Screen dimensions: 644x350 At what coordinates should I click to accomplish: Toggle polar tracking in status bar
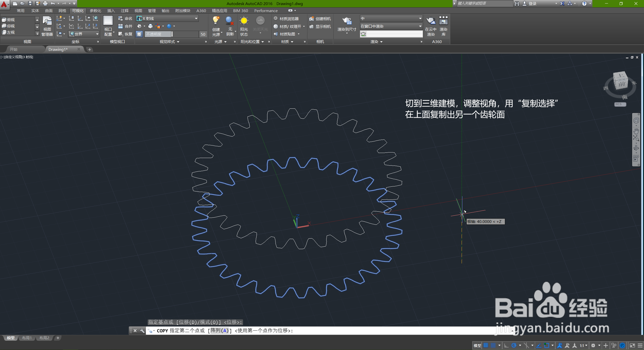click(x=514, y=345)
